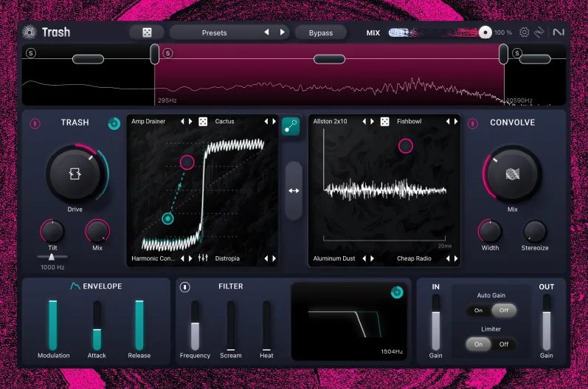Click the Width knob
Screen dimensions: 588x389
(490, 231)
